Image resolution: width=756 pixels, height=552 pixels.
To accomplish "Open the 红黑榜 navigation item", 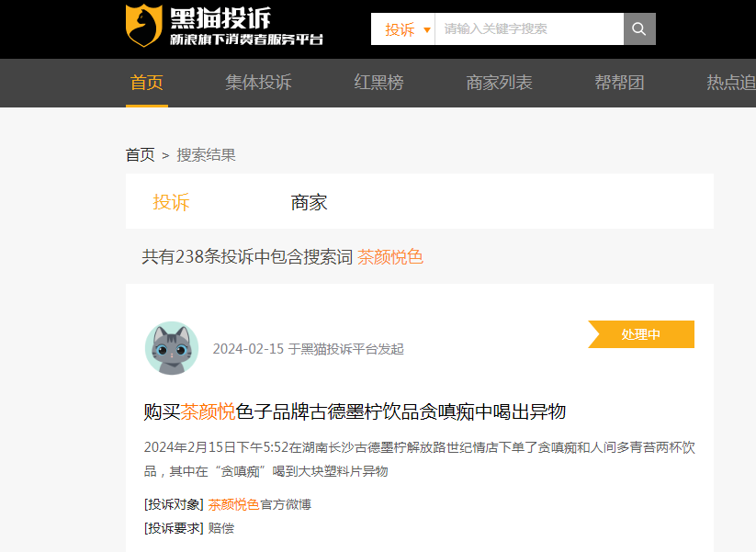I will coord(378,83).
